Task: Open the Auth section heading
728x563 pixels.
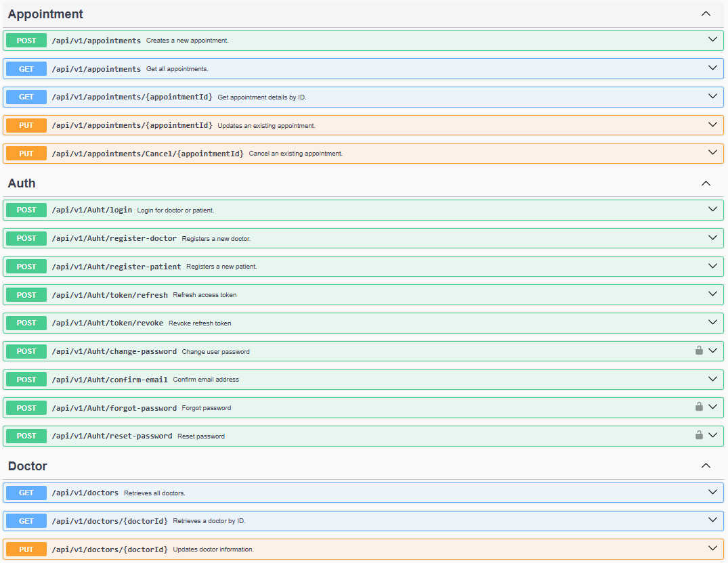Action: [22, 183]
